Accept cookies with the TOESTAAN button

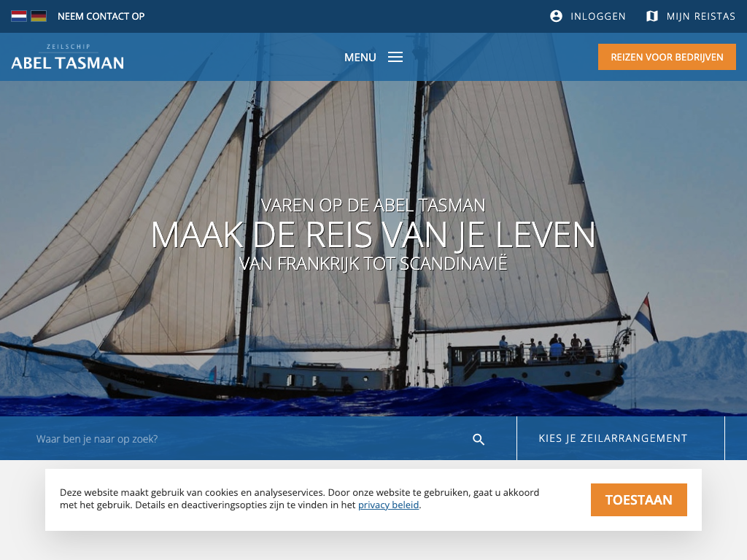coord(639,499)
